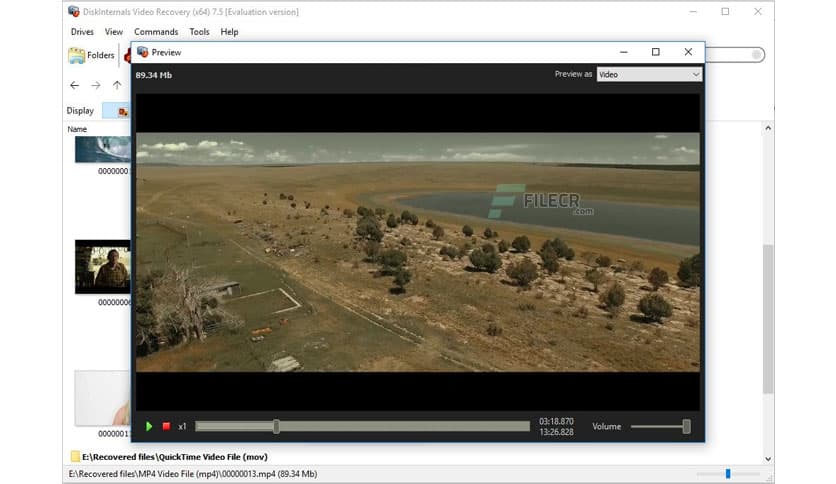Screen dimensions: 836x484
Task: Open the Preview as Video dropdown
Action: tap(649, 75)
